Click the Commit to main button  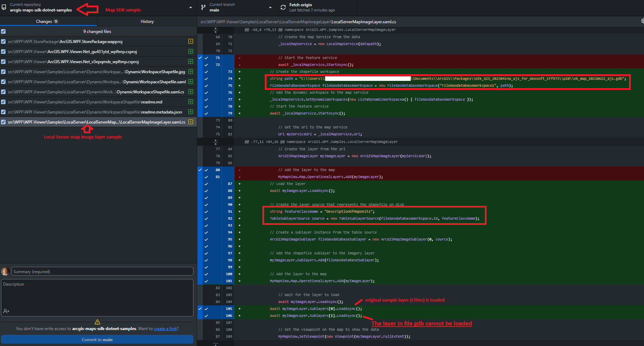coord(97,339)
